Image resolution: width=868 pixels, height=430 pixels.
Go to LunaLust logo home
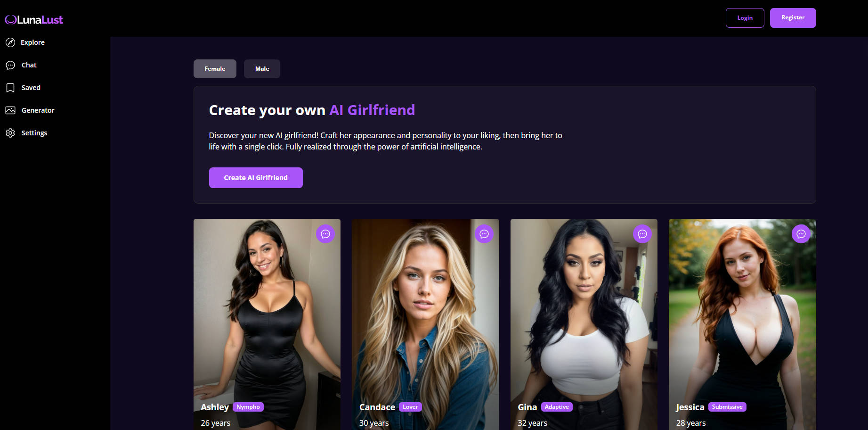coord(34,20)
